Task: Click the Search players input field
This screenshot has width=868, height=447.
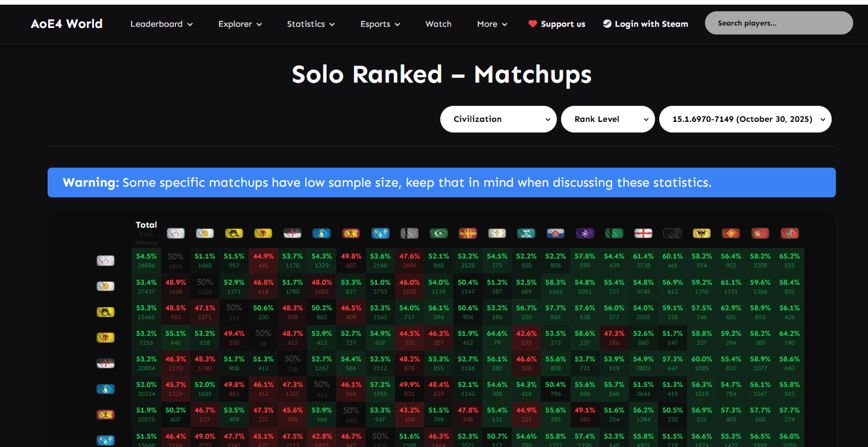Action: tap(778, 23)
